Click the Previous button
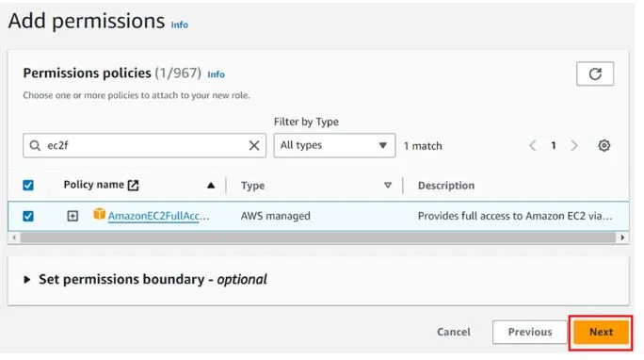This screenshot has width=644, height=360. click(x=530, y=332)
